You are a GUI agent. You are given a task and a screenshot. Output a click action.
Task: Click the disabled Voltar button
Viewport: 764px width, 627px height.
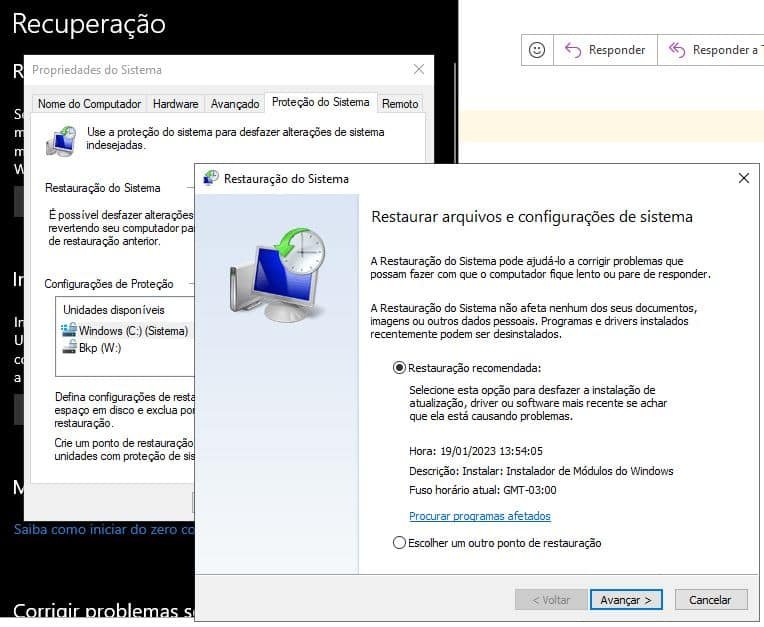click(x=551, y=600)
